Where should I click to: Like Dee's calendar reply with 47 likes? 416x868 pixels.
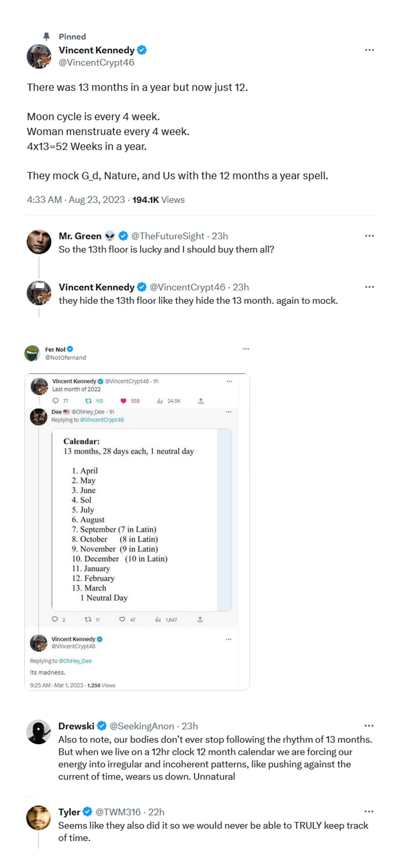point(122,619)
